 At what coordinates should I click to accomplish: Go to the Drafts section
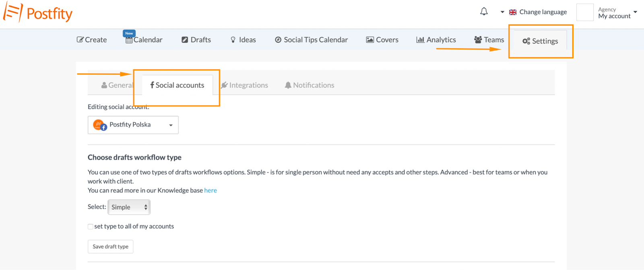(196, 40)
